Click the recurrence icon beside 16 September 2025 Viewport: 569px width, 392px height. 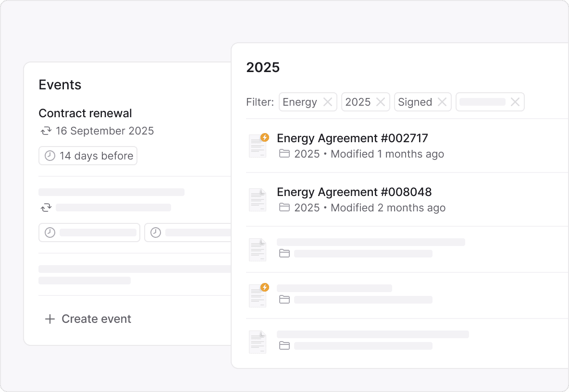pyautogui.click(x=46, y=131)
